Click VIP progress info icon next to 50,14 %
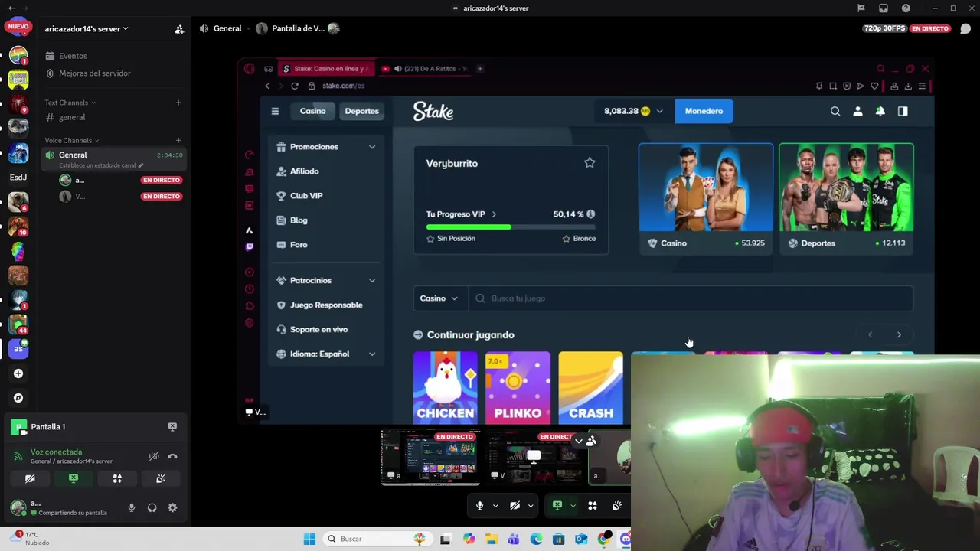This screenshot has height=551, width=980. point(590,214)
